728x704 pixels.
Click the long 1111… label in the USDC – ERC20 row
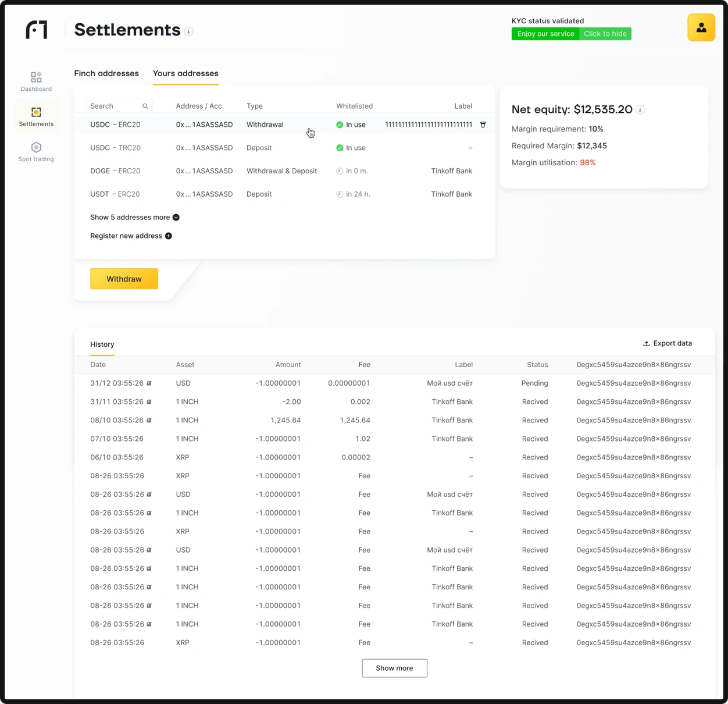coord(429,125)
